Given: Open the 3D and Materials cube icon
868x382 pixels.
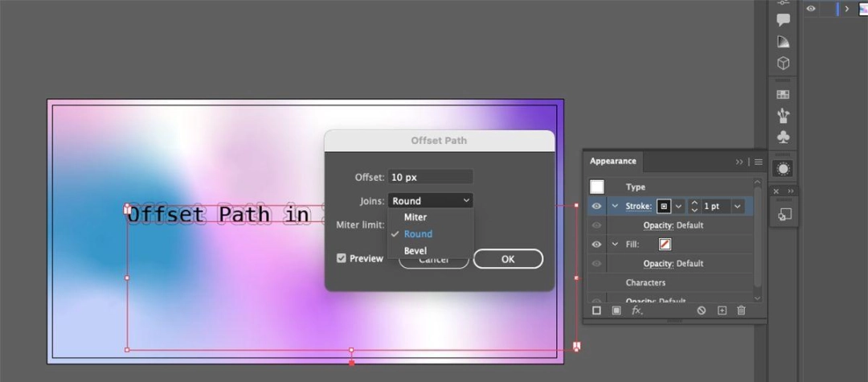Looking at the screenshot, I should [783, 63].
